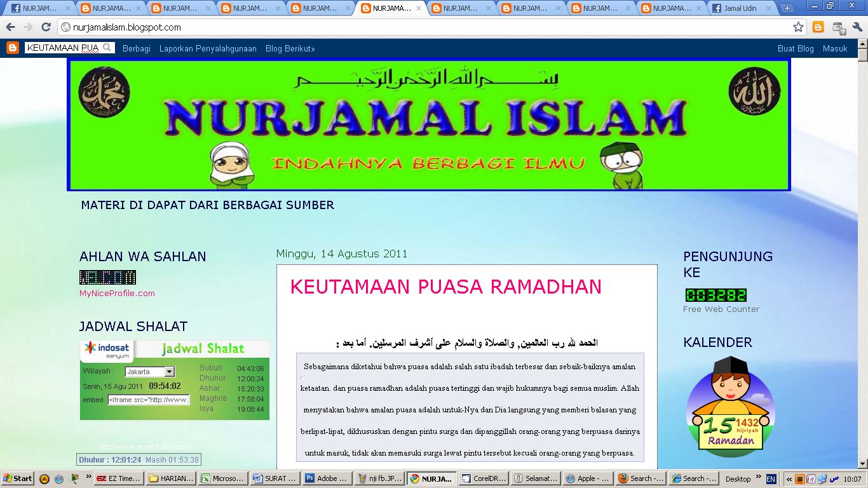Click the Allah calligraphy medallion in header
Screen dimensions: 868x488
(754, 93)
